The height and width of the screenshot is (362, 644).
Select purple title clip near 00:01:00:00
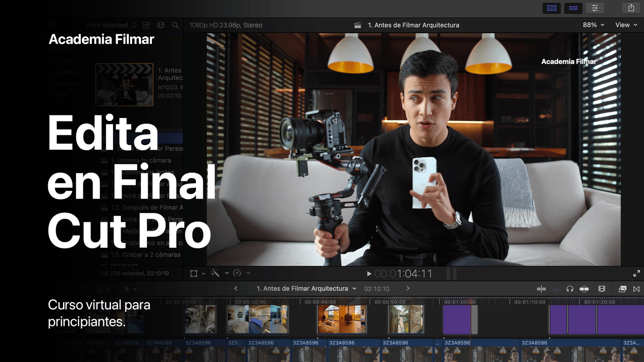457,319
